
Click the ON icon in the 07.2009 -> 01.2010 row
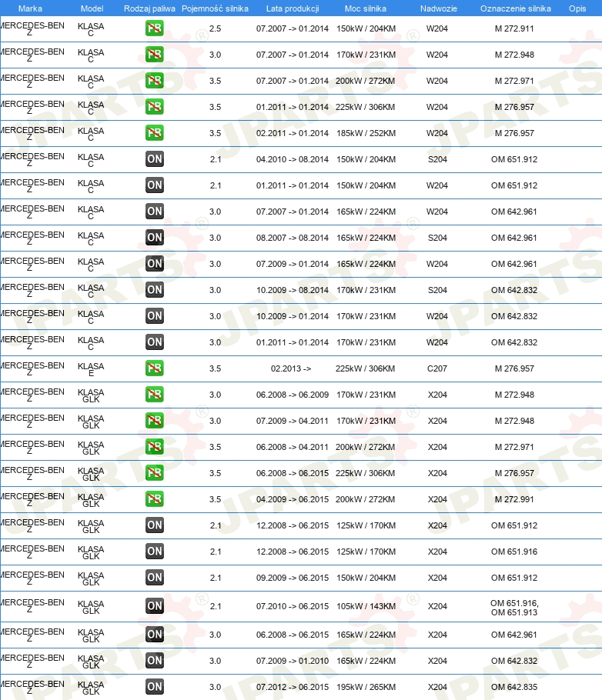pos(154,661)
